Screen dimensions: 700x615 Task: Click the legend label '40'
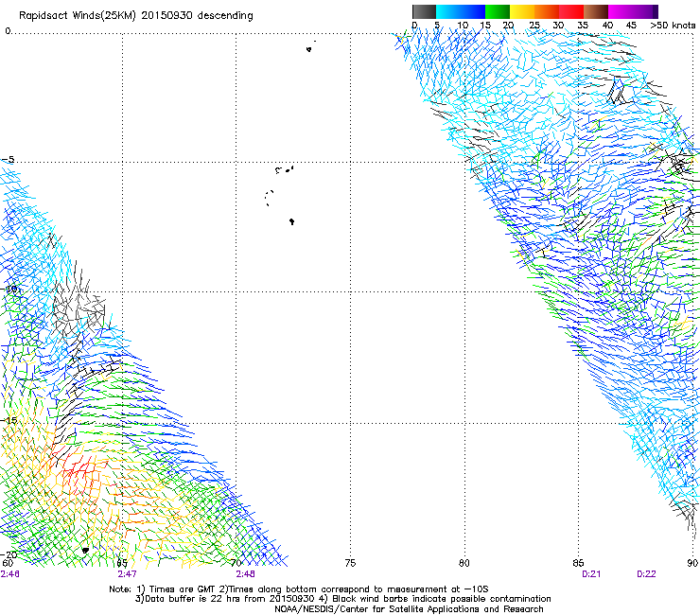607,26
